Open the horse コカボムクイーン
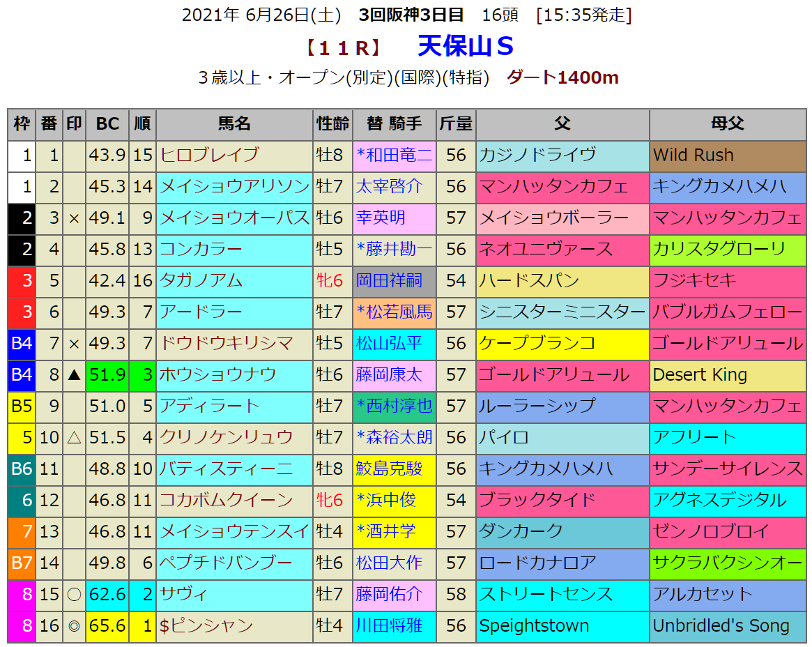812x647 pixels. 227,500
